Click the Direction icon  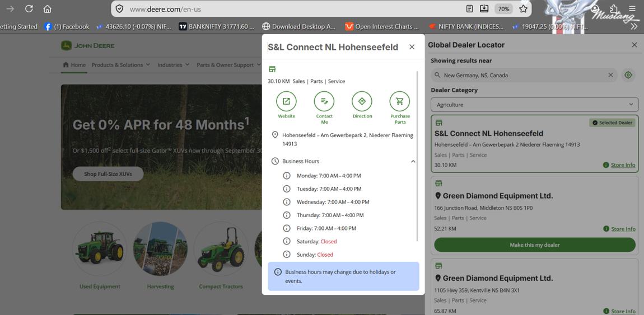point(362,101)
